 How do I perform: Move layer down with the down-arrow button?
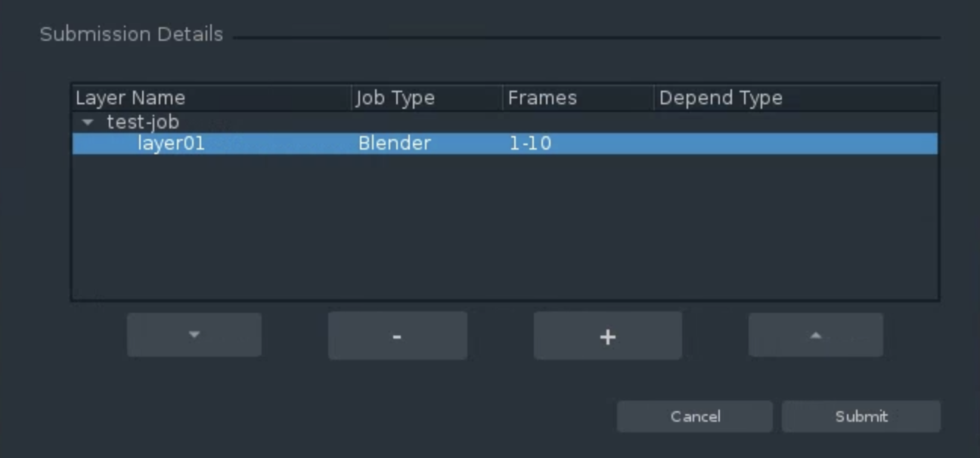pyautogui.click(x=194, y=335)
